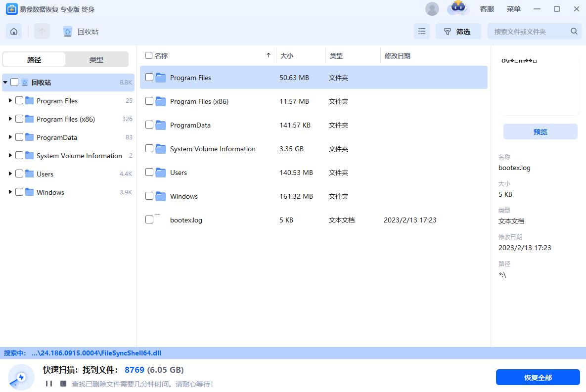Image resolution: width=586 pixels, height=392 pixels.
Task: Collapse the 回收站 tree node
Action: point(4,82)
